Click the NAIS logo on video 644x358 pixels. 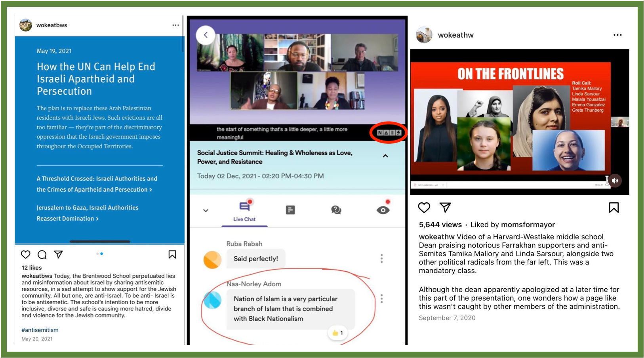tap(389, 133)
